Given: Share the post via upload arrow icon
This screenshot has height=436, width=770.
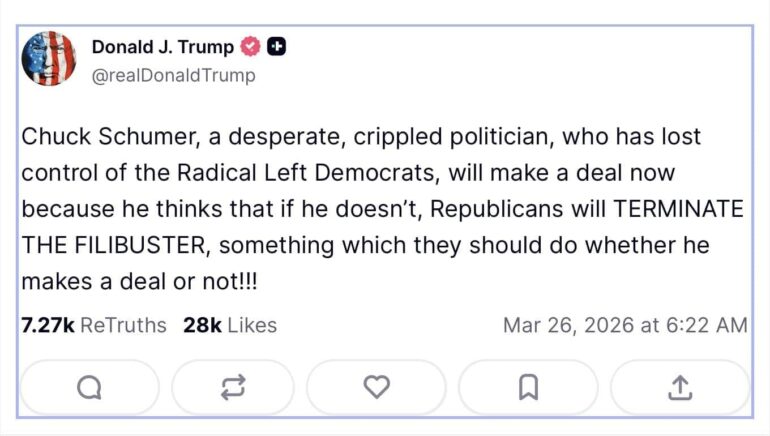Looking at the screenshot, I should click(x=680, y=387).
